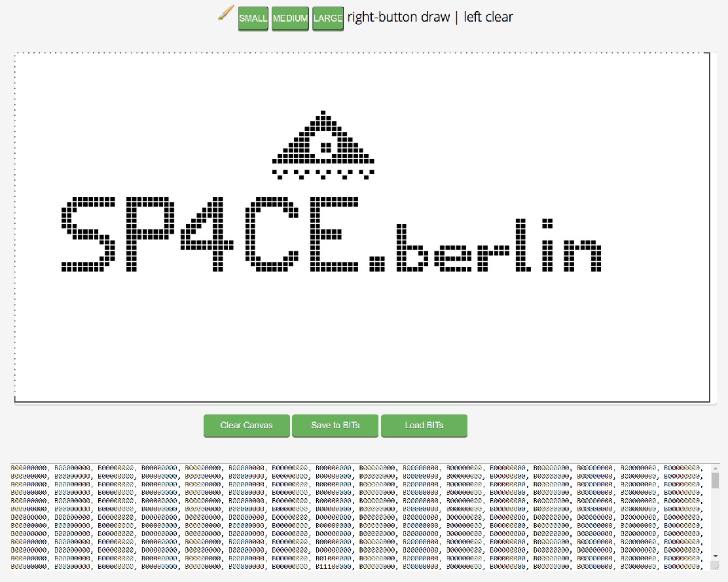Click the 'right-button draw | left clear' text

point(430,17)
